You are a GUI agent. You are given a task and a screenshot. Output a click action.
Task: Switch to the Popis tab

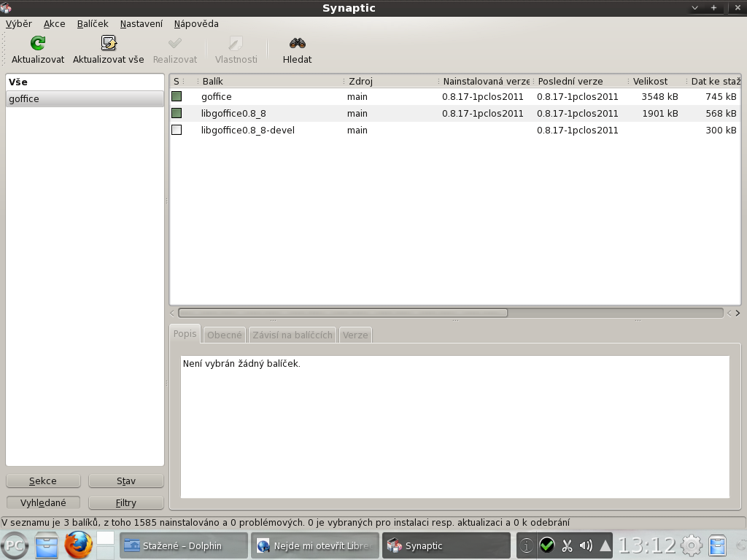click(185, 334)
